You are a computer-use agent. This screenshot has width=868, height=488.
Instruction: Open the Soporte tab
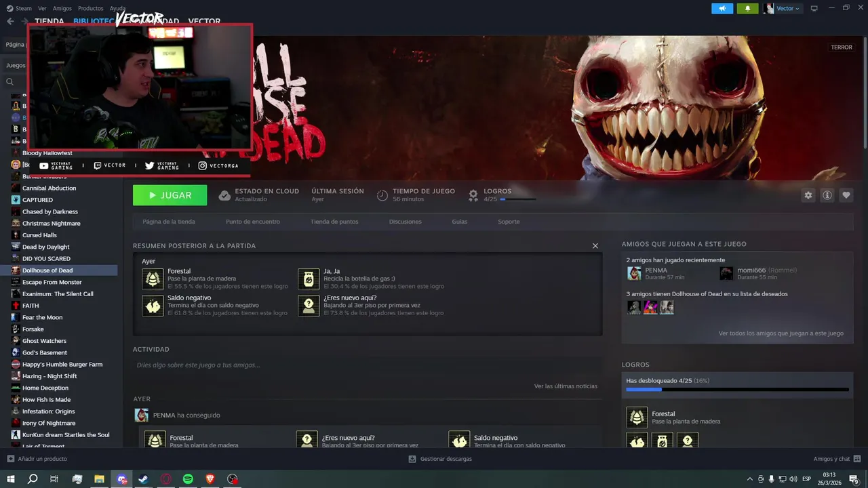coord(509,222)
